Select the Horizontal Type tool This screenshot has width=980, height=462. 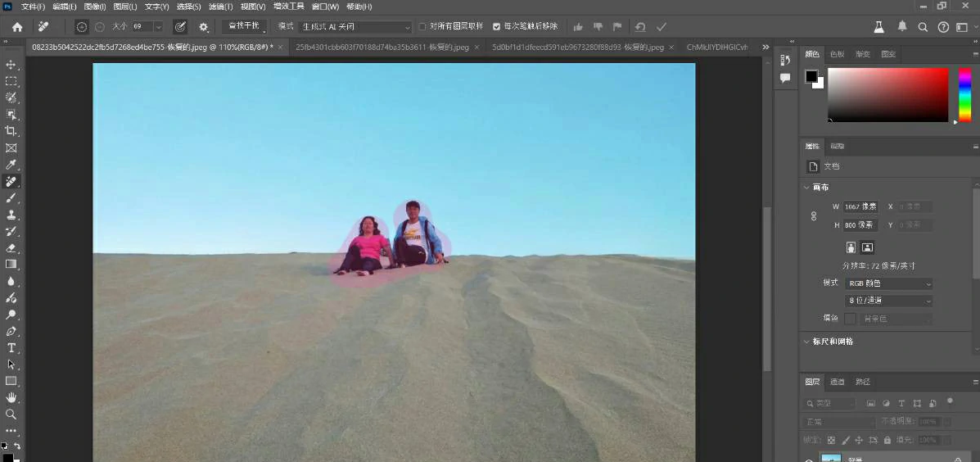[11, 348]
